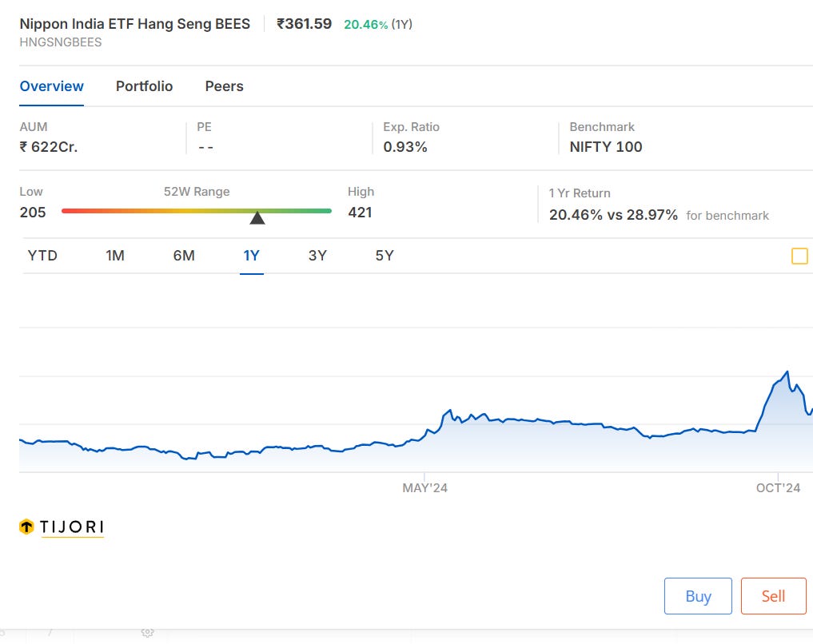Select the 6M chart range
The height and width of the screenshot is (644, 813).
point(184,256)
